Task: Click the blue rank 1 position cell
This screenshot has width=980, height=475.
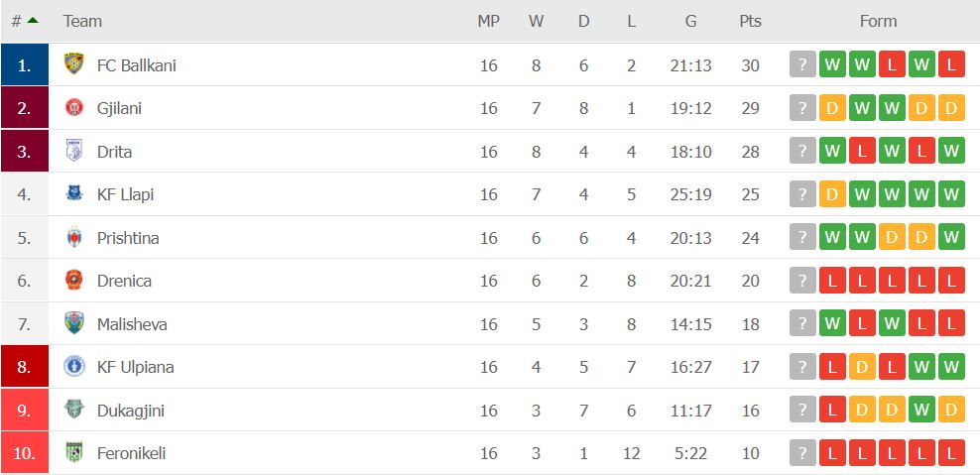Action: (25, 64)
